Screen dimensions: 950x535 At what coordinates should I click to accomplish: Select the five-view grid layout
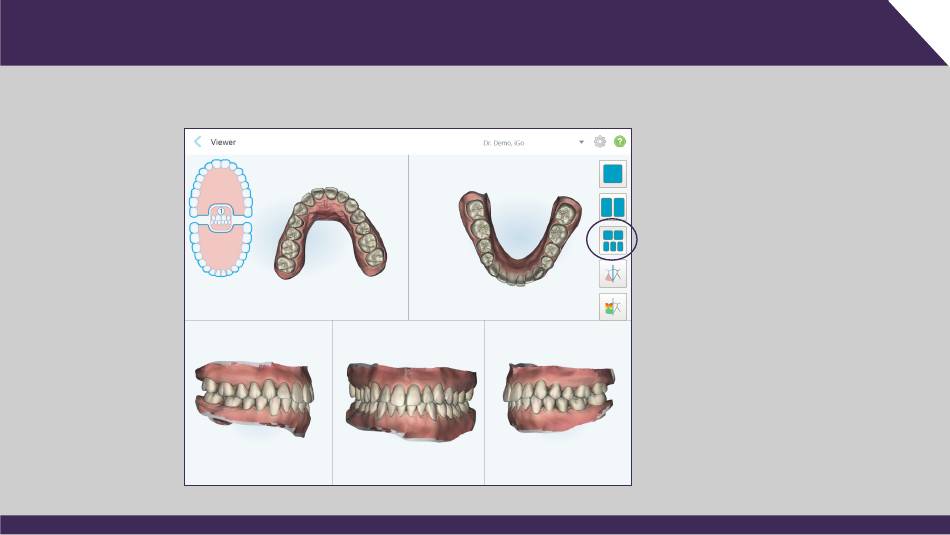(613, 241)
